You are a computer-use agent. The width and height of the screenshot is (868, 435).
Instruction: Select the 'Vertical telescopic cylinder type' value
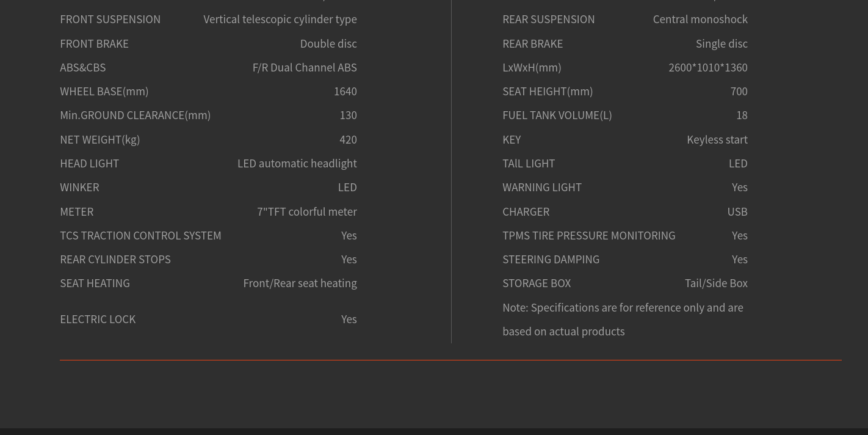pyautogui.click(x=280, y=20)
